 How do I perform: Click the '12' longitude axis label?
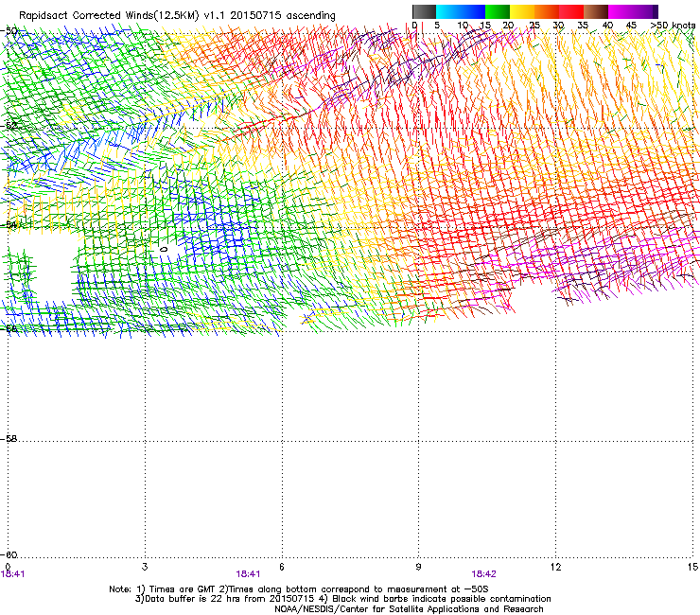coord(555,567)
